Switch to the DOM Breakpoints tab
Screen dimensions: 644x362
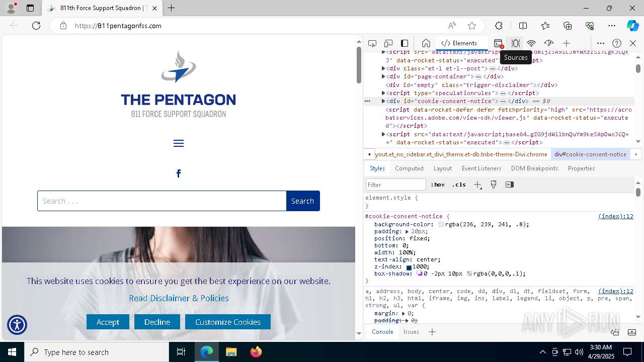(x=534, y=168)
